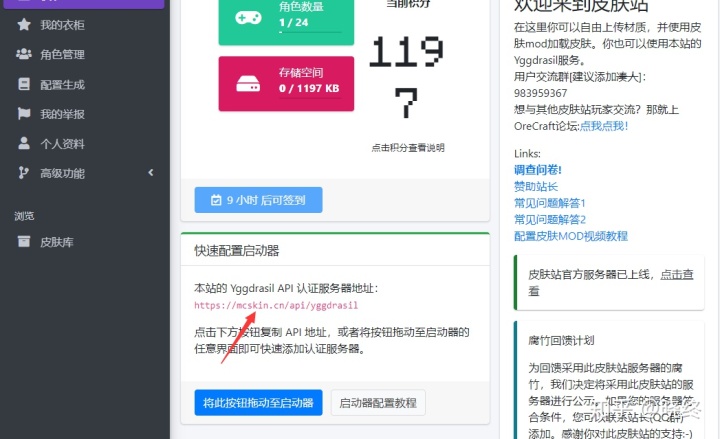
Task: Click the star icon beside 我的衣柜
Action: 24,24
